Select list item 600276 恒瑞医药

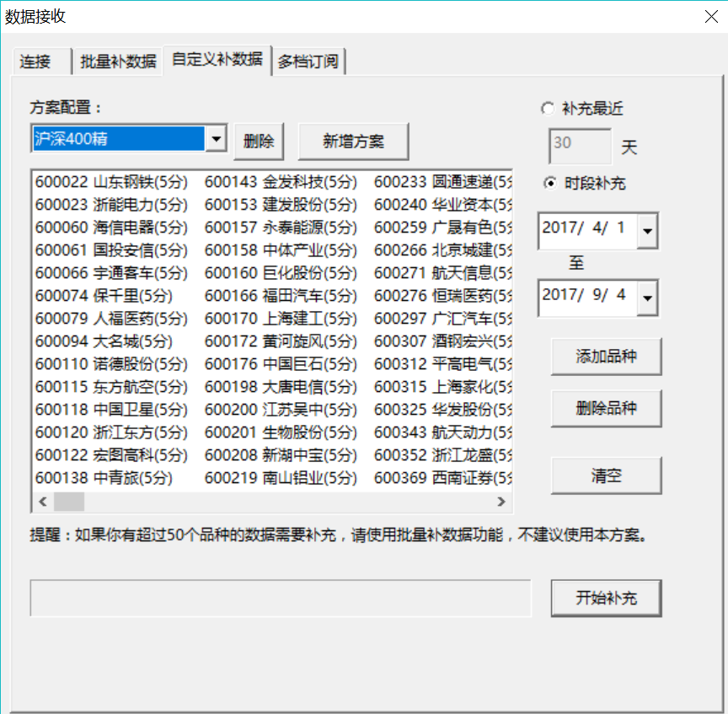click(443, 295)
